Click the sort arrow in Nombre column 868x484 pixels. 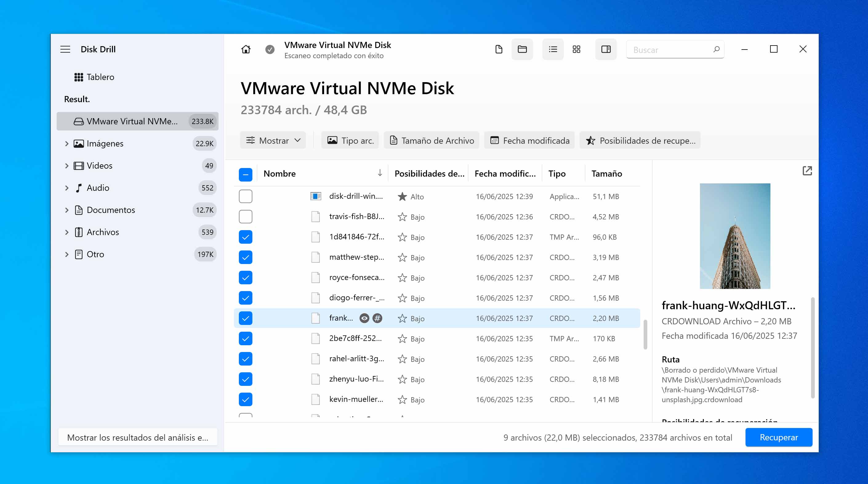coord(380,173)
